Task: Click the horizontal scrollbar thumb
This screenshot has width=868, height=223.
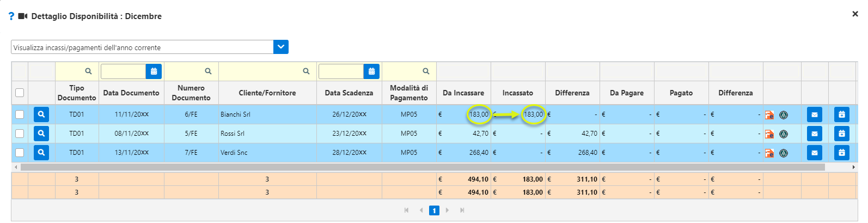Action: (423, 167)
